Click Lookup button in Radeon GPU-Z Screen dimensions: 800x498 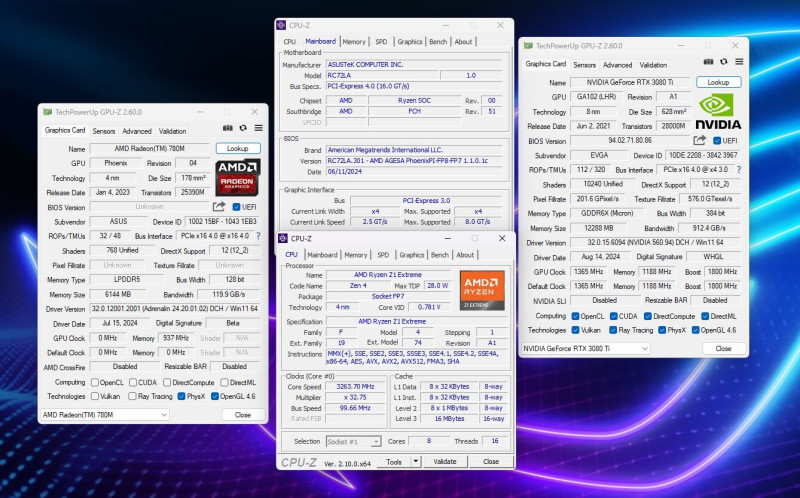pos(238,148)
